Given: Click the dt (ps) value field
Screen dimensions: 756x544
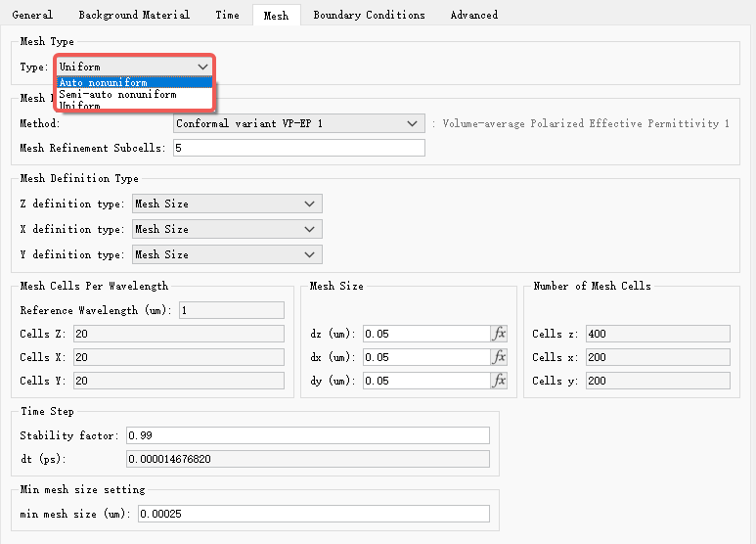Looking at the screenshot, I should coord(308,459).
